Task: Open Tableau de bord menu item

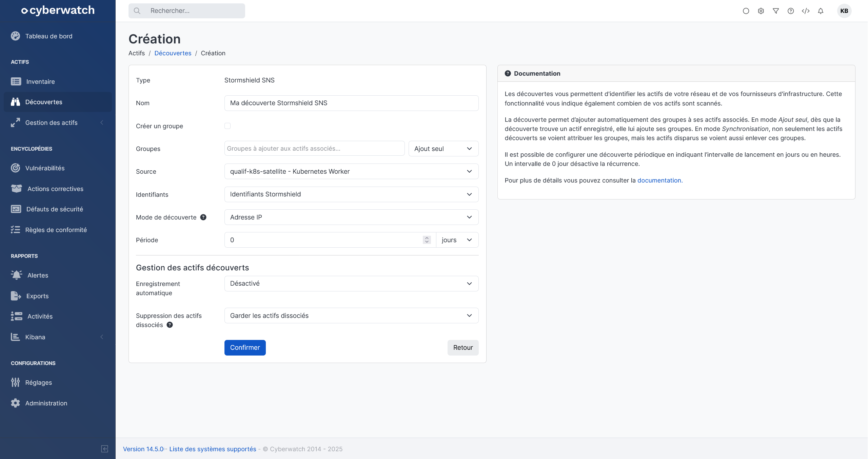Action: pyautogui.click(x=58, y=36)
